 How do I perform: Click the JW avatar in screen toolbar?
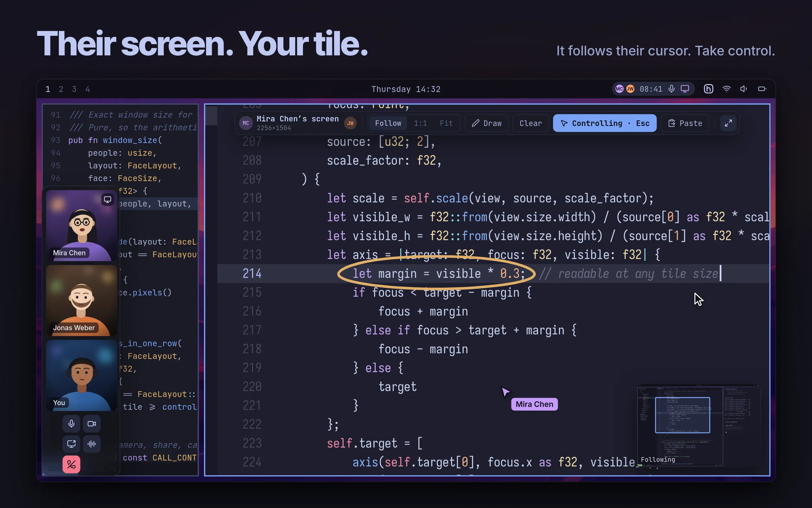tap(350, 123)
